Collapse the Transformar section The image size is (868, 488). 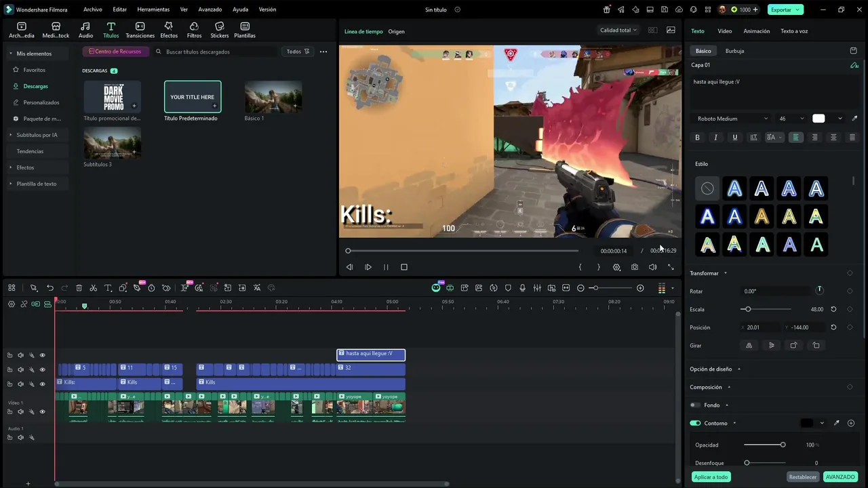tap(725, 273)
